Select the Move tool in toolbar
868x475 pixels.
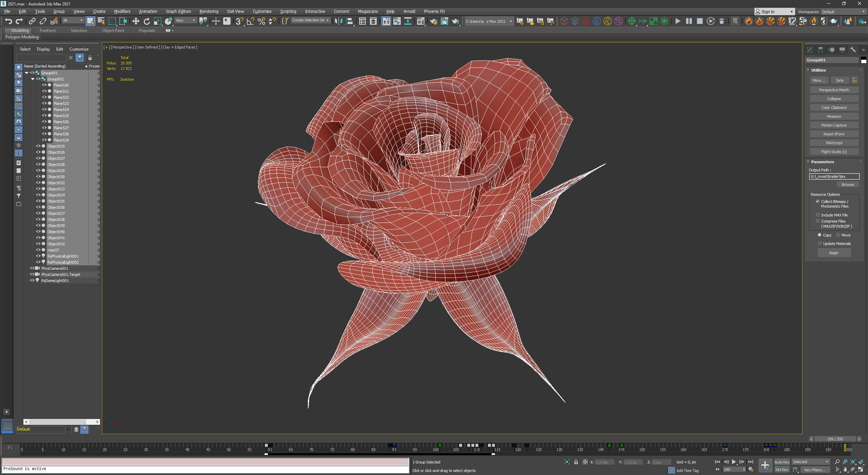(136, 21)
